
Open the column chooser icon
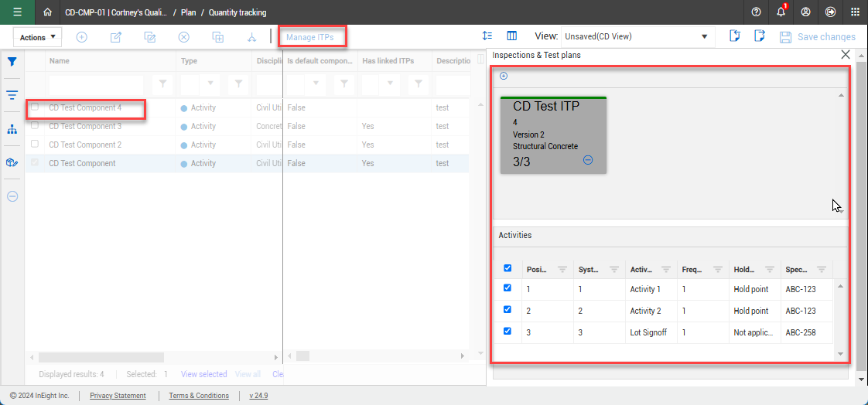point(512,36)
